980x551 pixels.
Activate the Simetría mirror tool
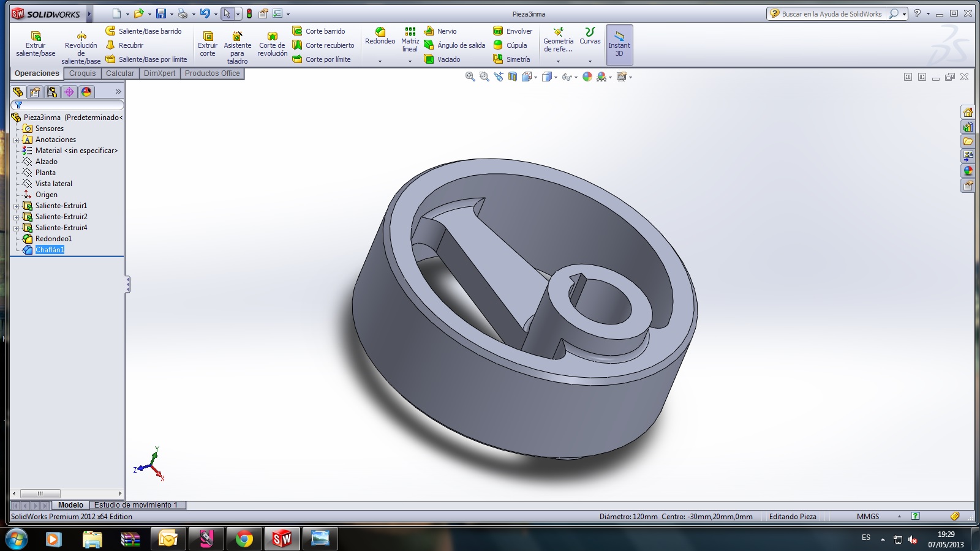[511, 59]
